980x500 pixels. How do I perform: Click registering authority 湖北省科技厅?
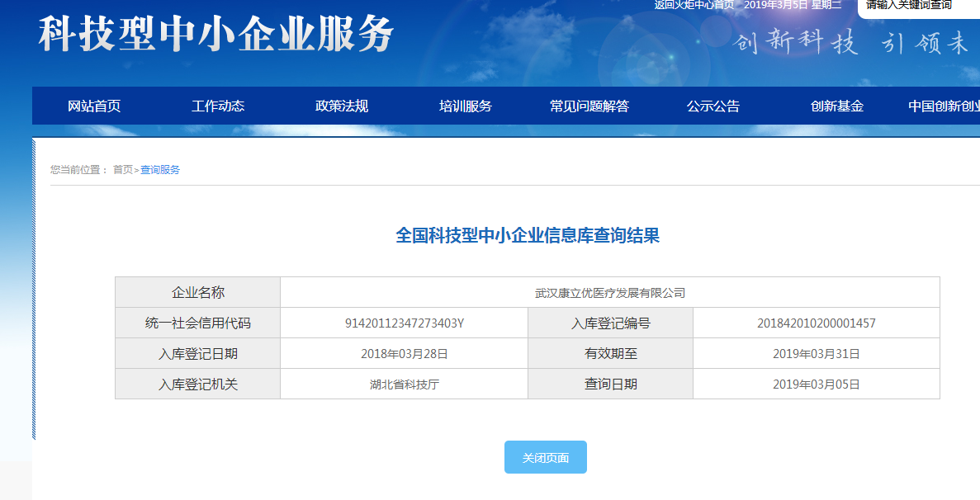(405, 384)
